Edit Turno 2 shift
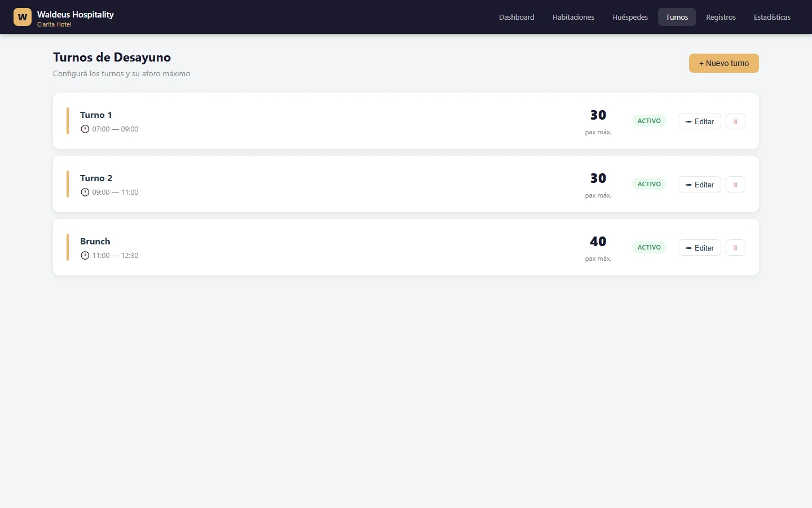 [x=699, y=185]
